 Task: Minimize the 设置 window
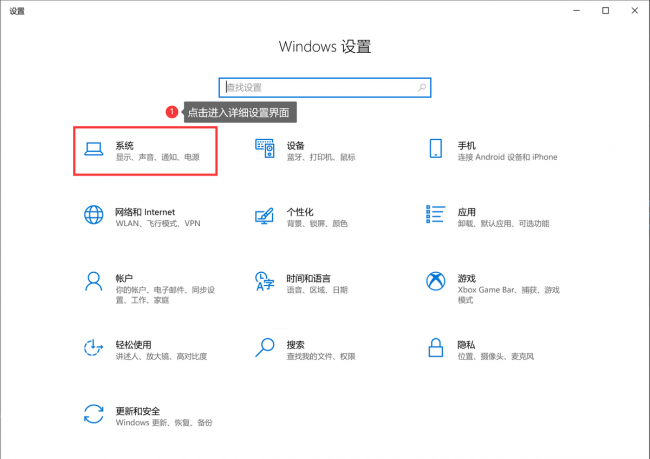click(x=576, y=10)
